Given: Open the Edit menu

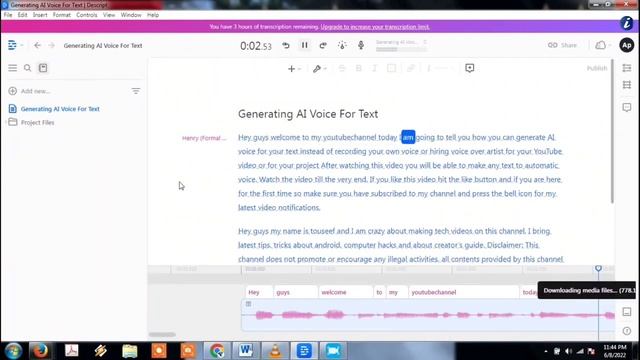Looking at the screenshot, I should [22, 15].
